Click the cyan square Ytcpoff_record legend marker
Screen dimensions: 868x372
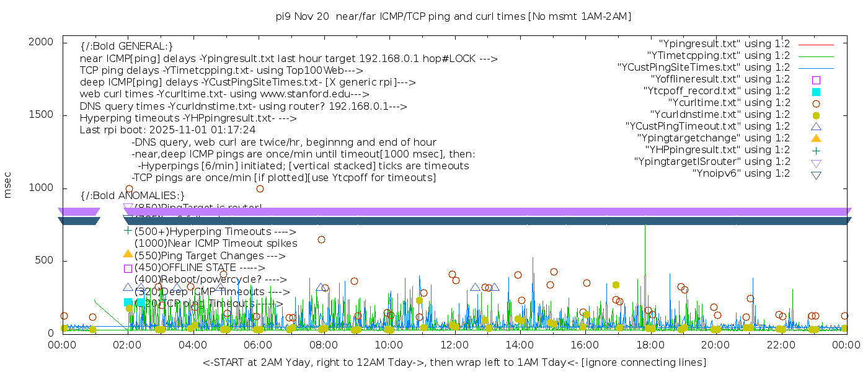click(816, 91)
